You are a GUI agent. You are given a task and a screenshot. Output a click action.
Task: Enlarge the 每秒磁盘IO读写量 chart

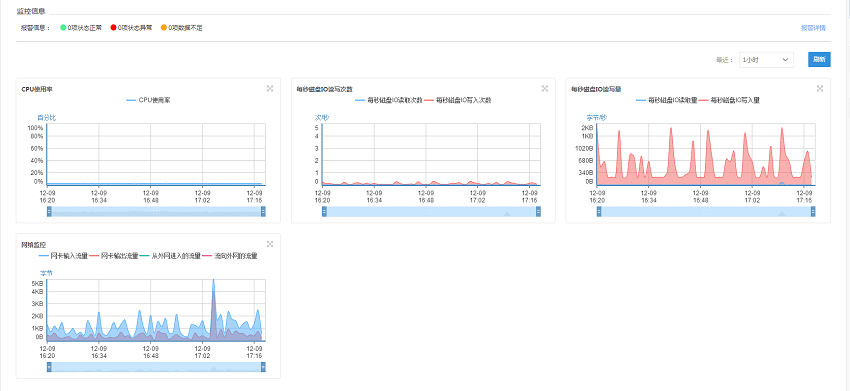[x=820, y=88]
